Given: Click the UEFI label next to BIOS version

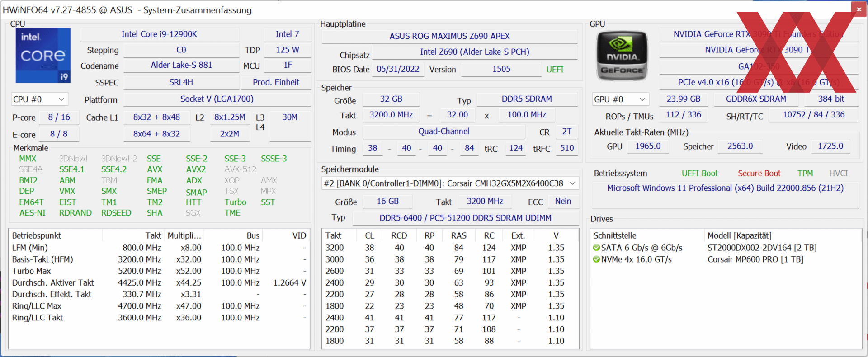Looking at the screenshot, I should pos(555,70).
